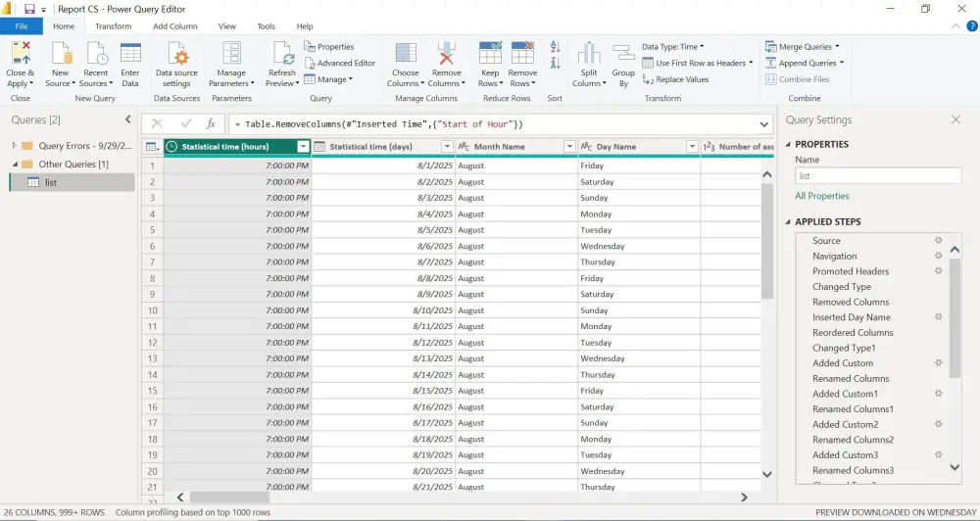Switch to the Help tab
The width and height of the screenshot is (980, 521).
click(x=305, y=26)
